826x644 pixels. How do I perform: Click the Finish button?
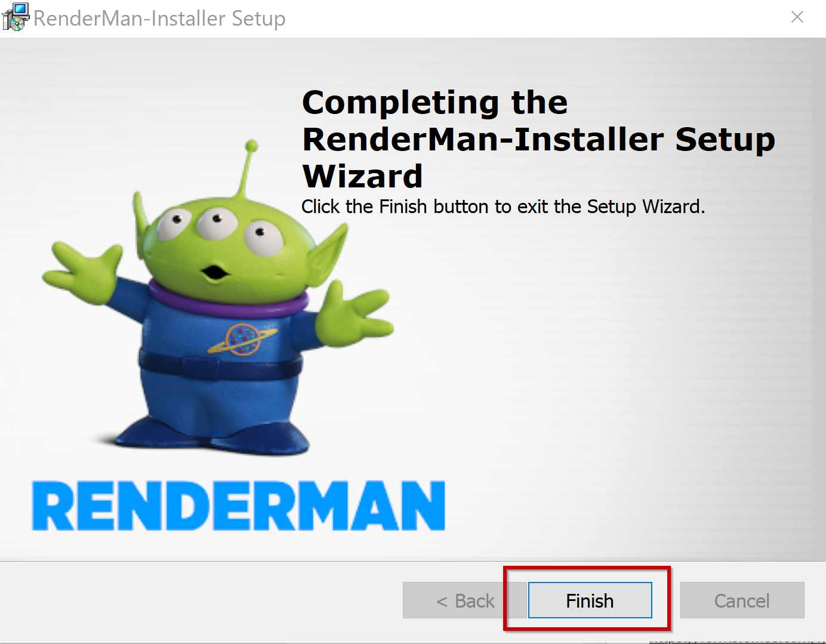click(590, 600)
